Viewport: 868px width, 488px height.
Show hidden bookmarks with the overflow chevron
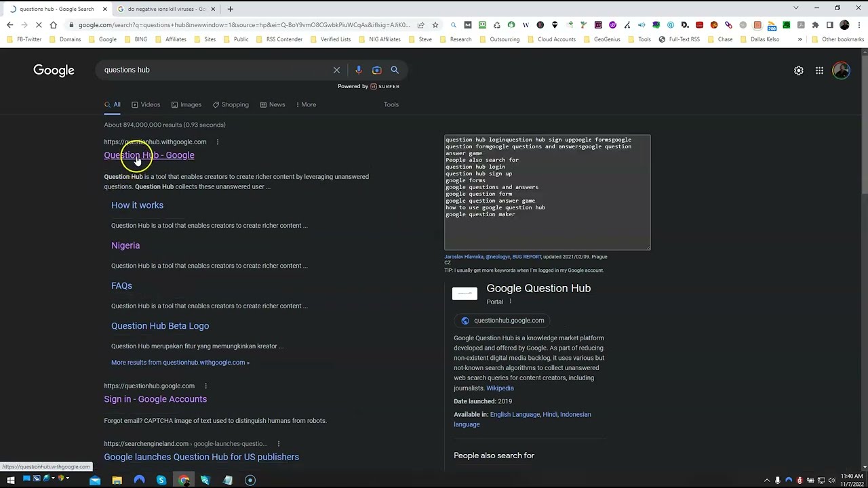[x=800, y=39]
